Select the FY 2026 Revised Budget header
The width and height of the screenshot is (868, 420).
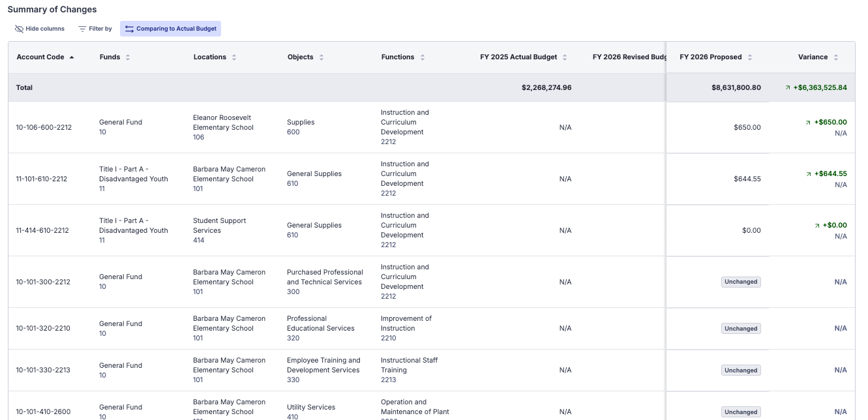tap(629, 57)
